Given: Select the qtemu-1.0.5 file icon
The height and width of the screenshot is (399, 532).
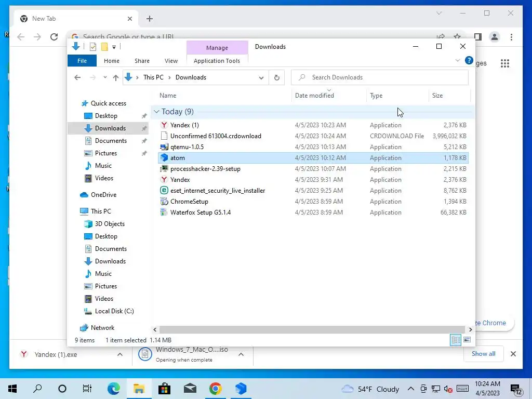Looking at the screenshot, I should (164, 147).
